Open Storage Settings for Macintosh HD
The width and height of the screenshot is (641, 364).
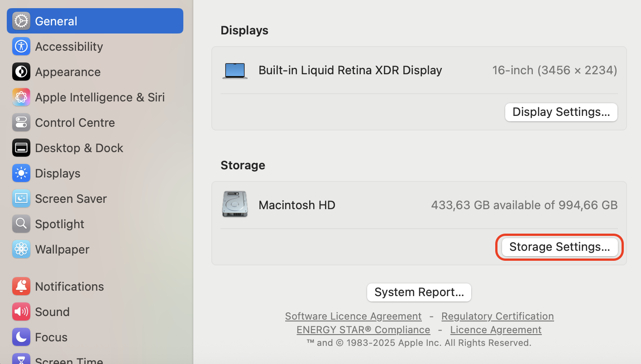point(559,247)
